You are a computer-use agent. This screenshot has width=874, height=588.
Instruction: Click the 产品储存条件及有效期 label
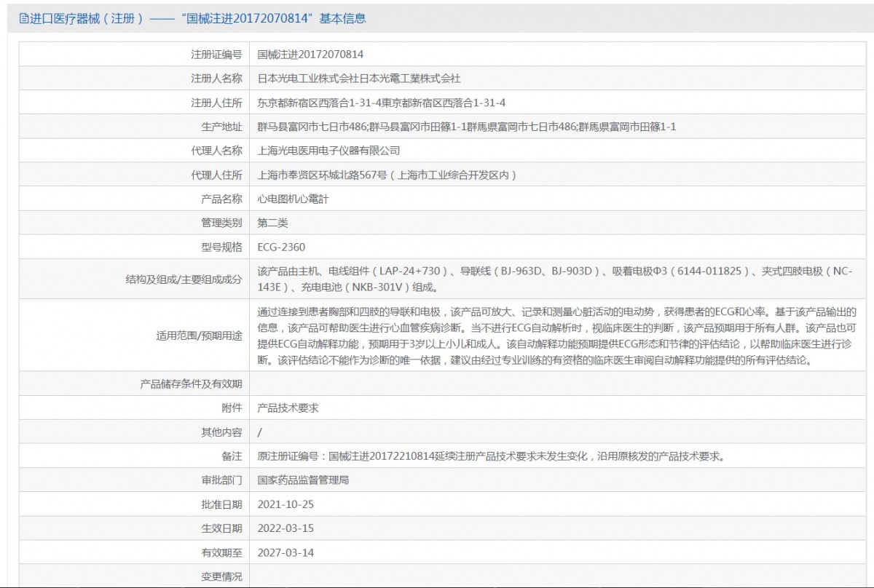click(191, 384)
